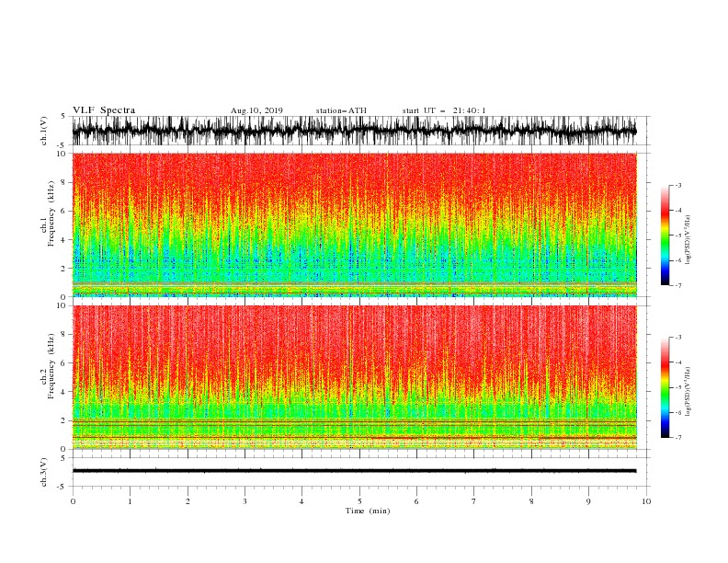Select the "Time (min)" axis label
Image resolution: width=728 pixels, height=563 pixels.
tap(368, 511)
